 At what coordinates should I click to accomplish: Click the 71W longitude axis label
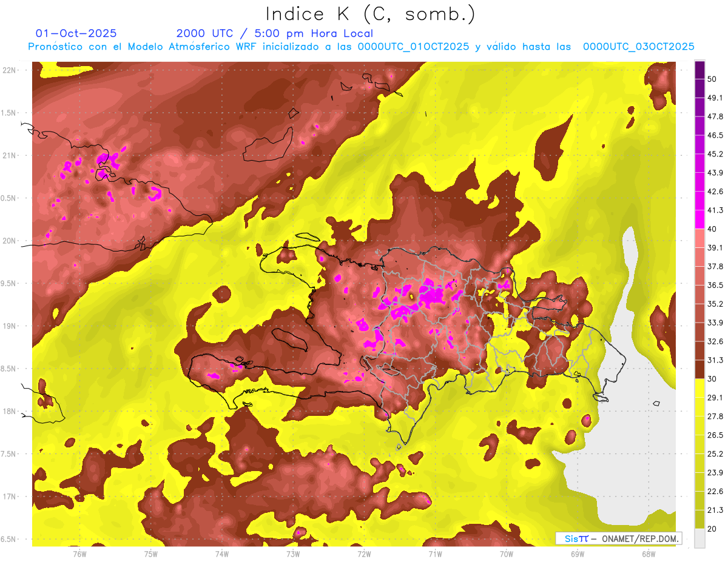point(435,554)
